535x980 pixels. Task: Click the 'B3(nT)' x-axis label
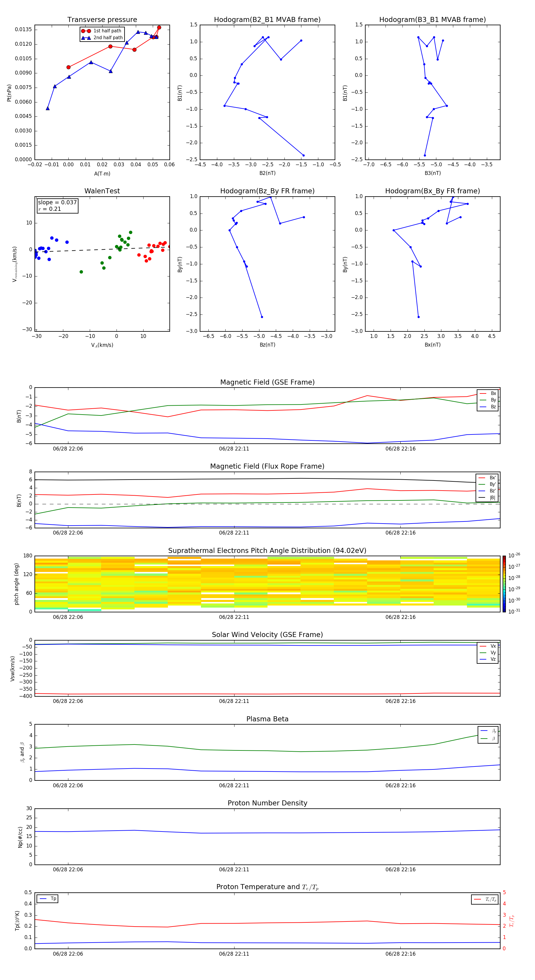432,173
